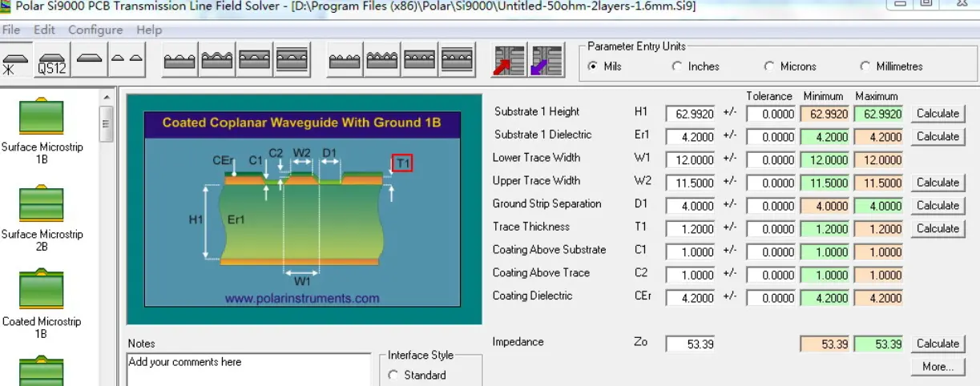
Task: Switch units to Microns
Action: point(770,66)
